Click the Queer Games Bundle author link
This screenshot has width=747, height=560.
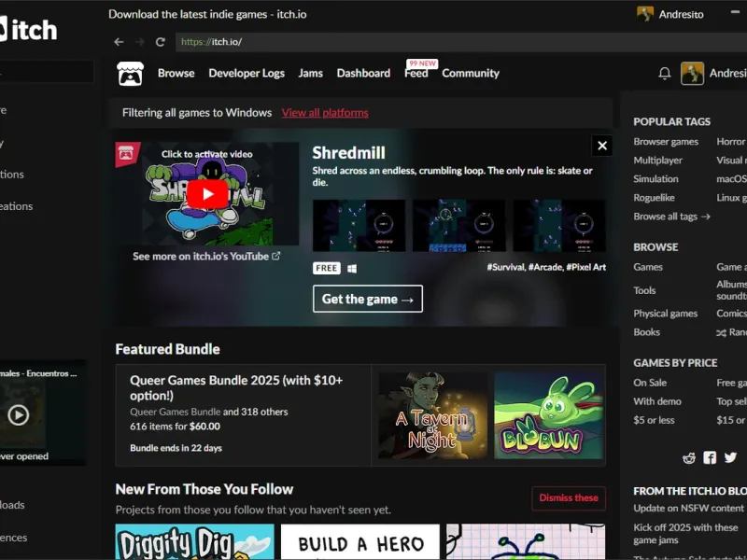coord(176,412)
